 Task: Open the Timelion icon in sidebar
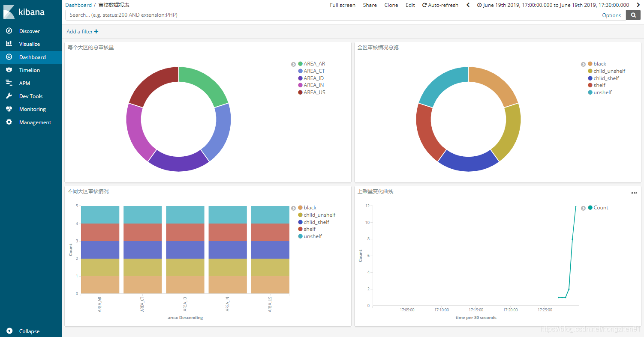9,70
